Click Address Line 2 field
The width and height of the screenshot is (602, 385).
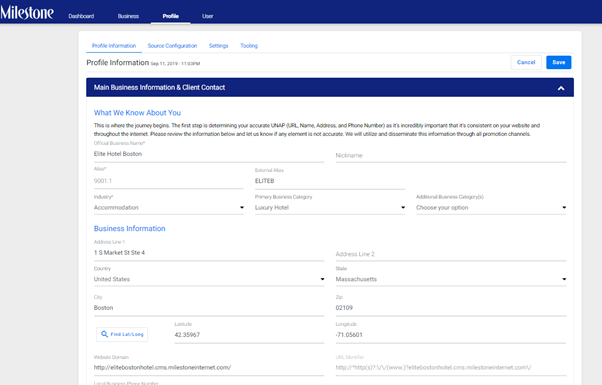(451, 254)
